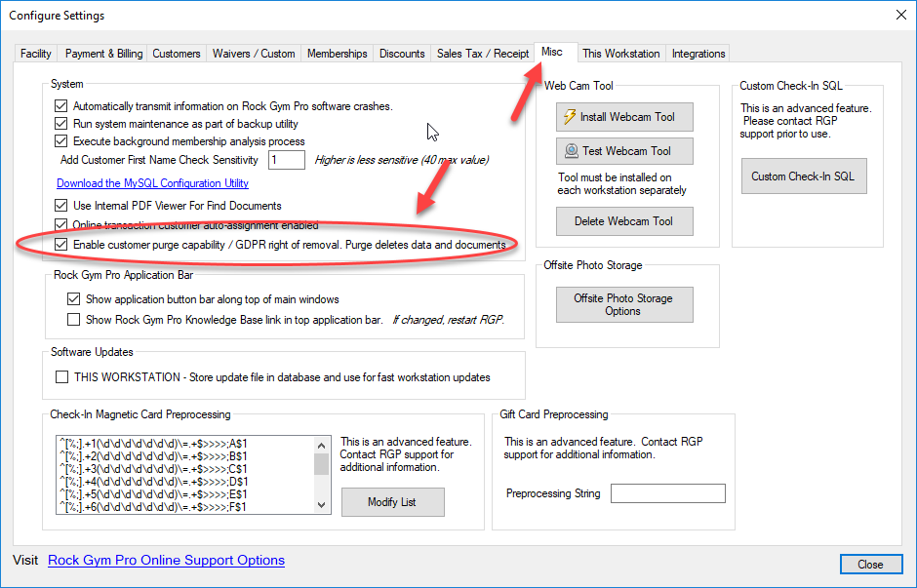Viewport: 917px width, 588px height.
Task: Enable storing update file in database
Action: [x=61, y=377]
